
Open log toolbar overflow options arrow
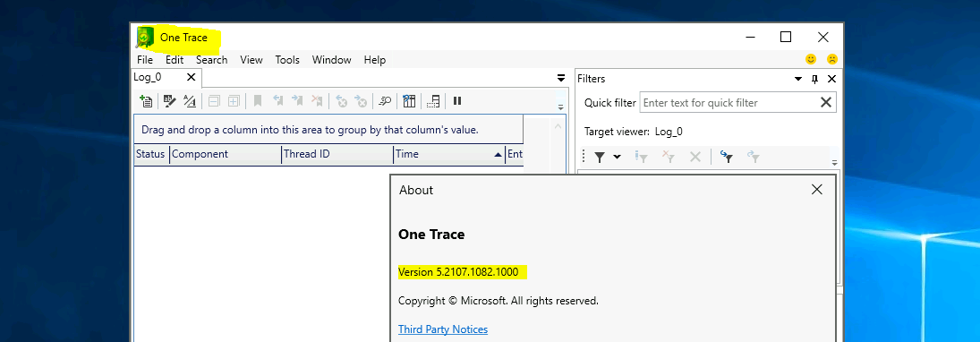coord(560,107)
